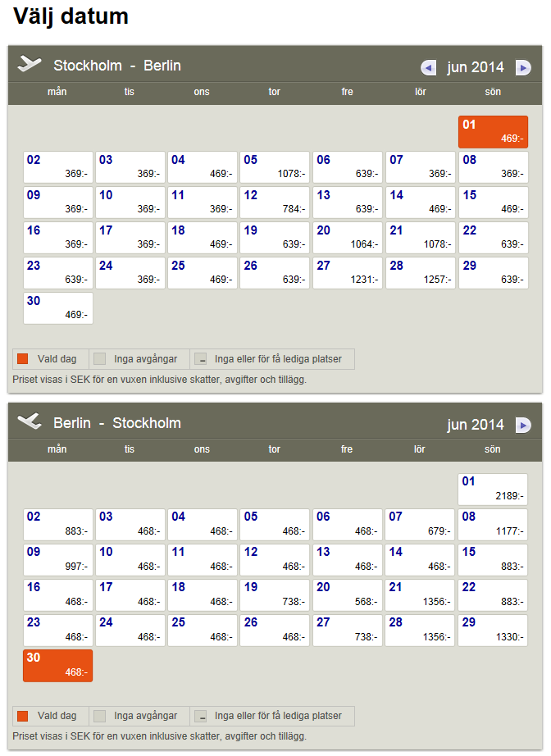551x756 pixels.
Task: Choose outbound June 5 priced 1078:-
Action: click(x=275, y=167)
